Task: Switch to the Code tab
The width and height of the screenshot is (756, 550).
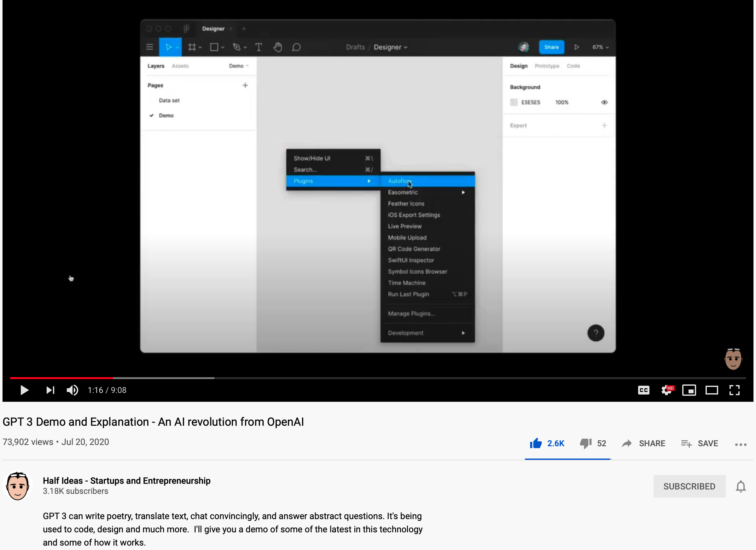Action: pyautogui.click(x=573, y=66)
